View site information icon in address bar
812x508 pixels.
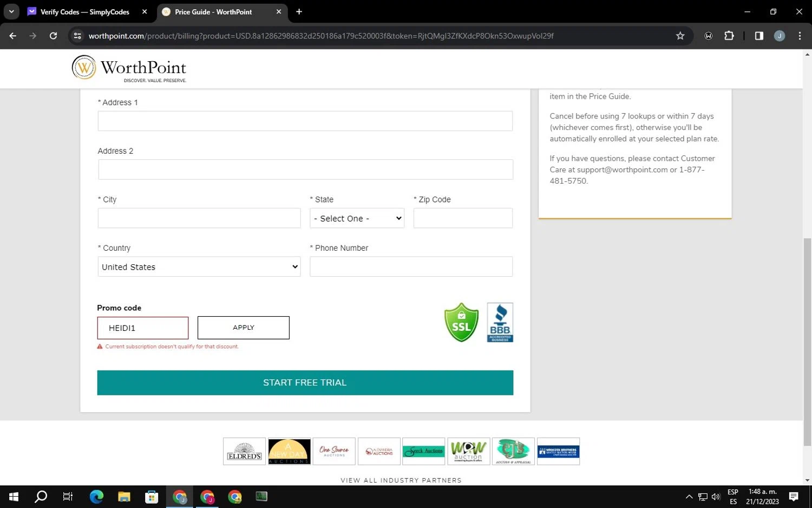coord(77,36)
